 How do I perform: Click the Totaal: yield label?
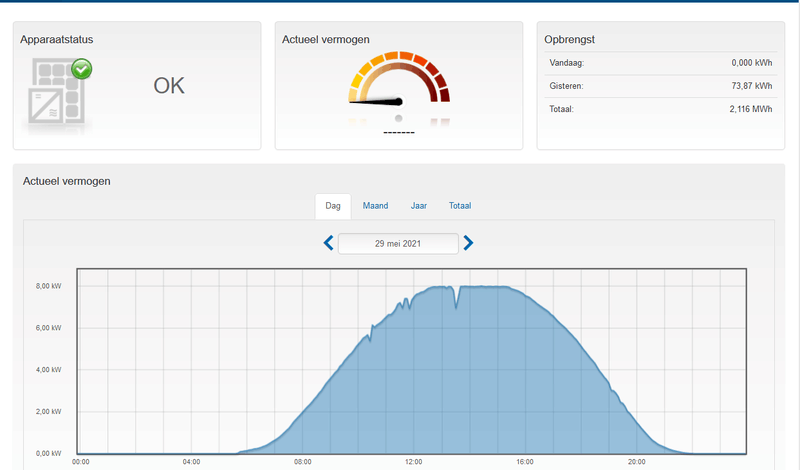point(561,109)
